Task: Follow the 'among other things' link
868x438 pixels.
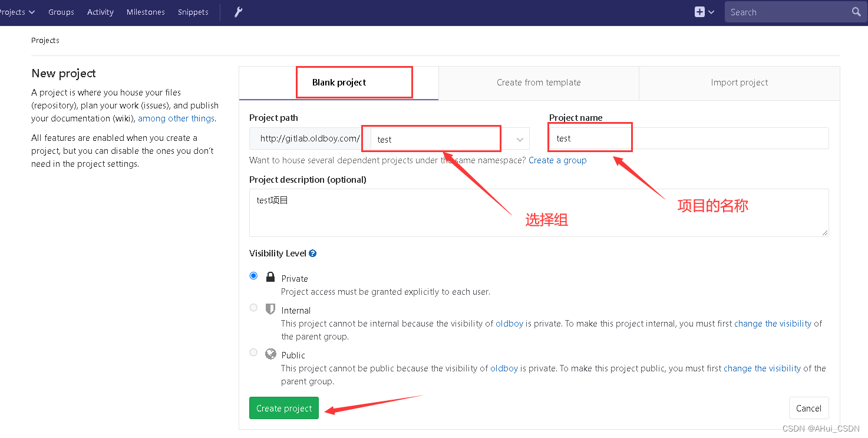Action: coord(176,118)
